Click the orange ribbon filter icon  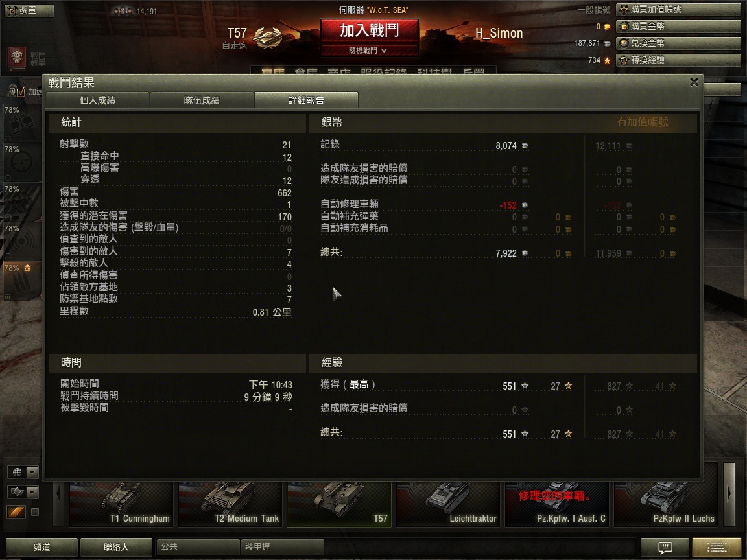pyautogui.click(x=16, y=512)
